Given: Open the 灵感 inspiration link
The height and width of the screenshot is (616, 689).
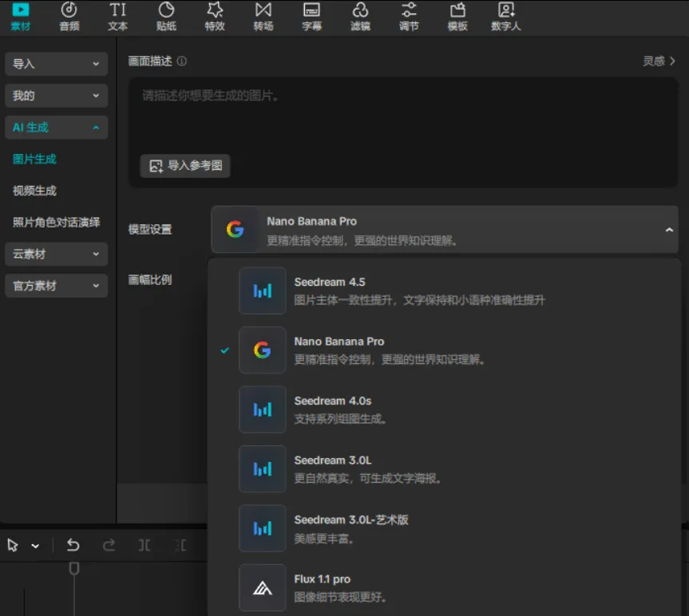Looking at the screenshot, I should pyautogui.click(x=659, y=61).
